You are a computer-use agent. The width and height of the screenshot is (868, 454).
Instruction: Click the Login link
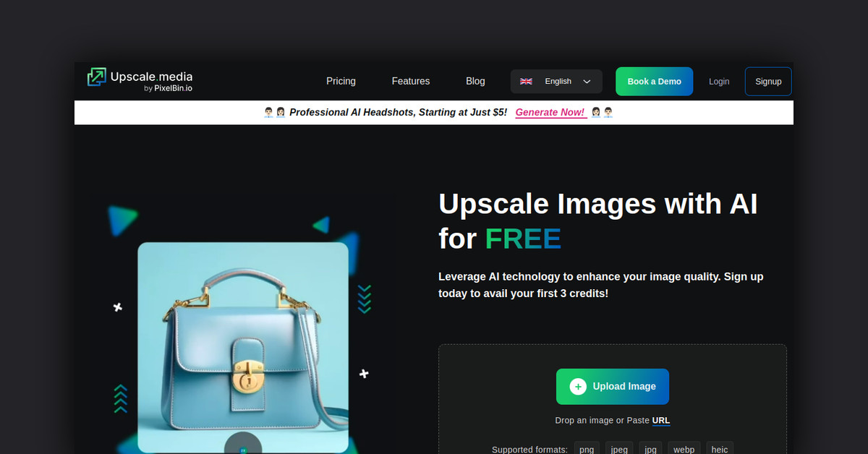(719, 81)
